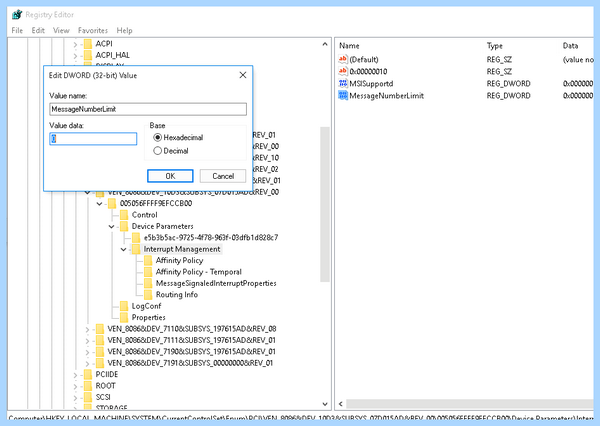Select the Hexadecimal base radio button
Viewport: 600px width, 426px height.
157,137
